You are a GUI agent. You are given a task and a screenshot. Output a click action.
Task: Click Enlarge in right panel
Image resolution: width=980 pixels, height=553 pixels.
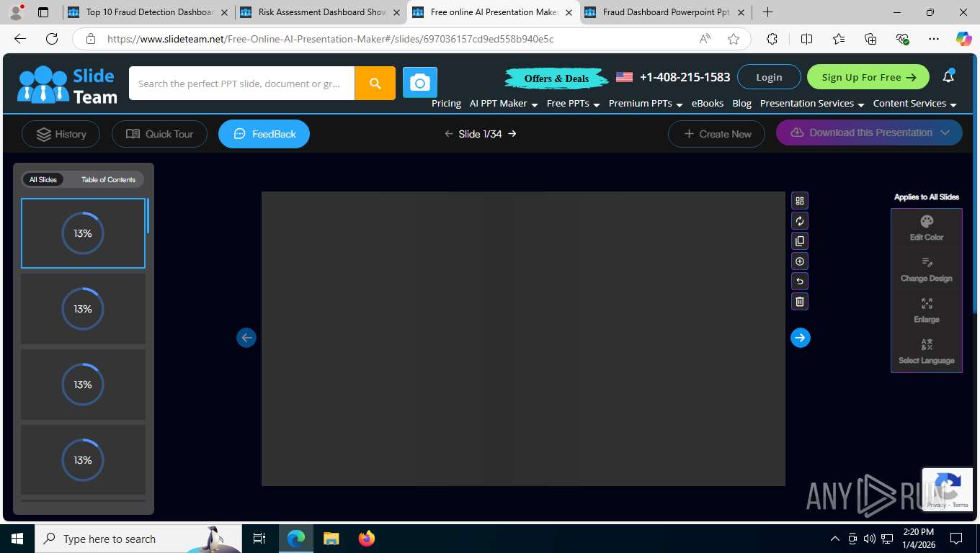click(x=927, y=310)
